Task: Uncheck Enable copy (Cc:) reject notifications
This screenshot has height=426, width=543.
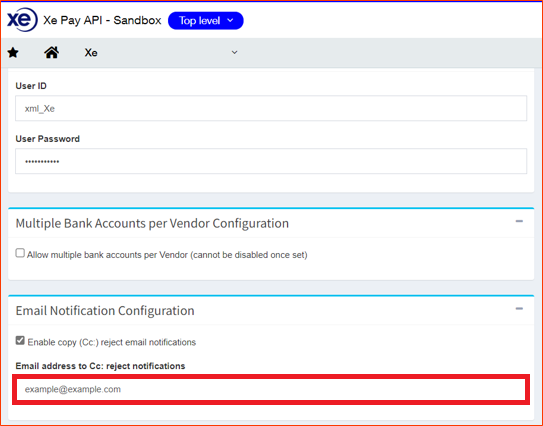Action: click(x=20, y=340)
